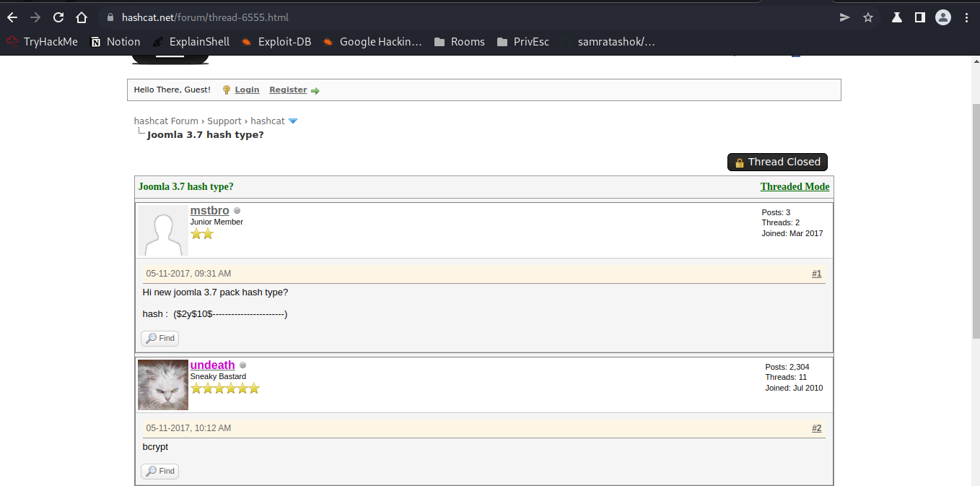Open mstbro's profile

209,210
